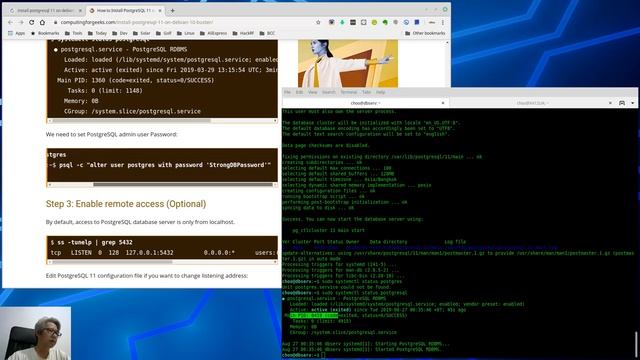Click the black rectangular extension icon

point(353,22)
